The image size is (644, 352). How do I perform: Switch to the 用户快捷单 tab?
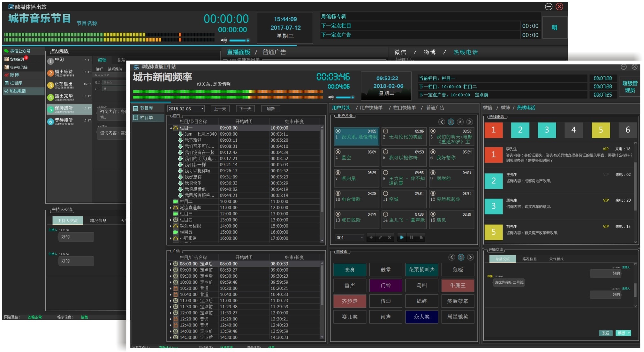point(371,108)
